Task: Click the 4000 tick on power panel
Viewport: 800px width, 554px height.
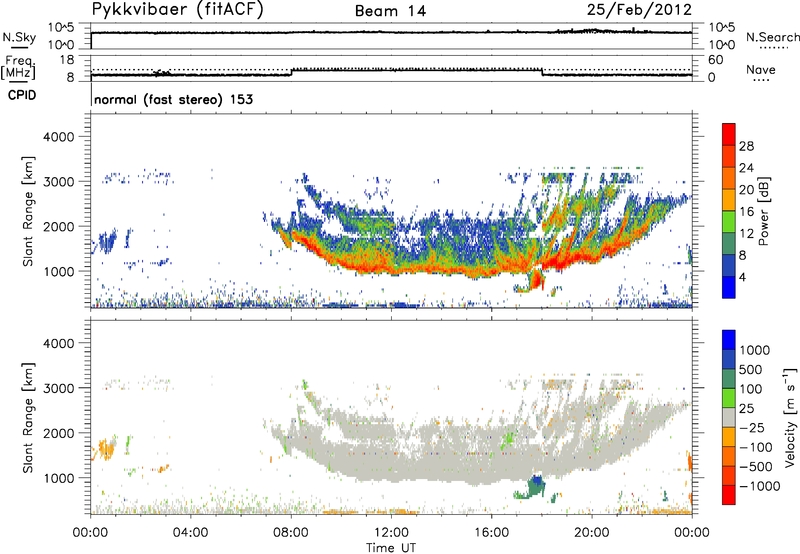Action: (x=58, y=137)
